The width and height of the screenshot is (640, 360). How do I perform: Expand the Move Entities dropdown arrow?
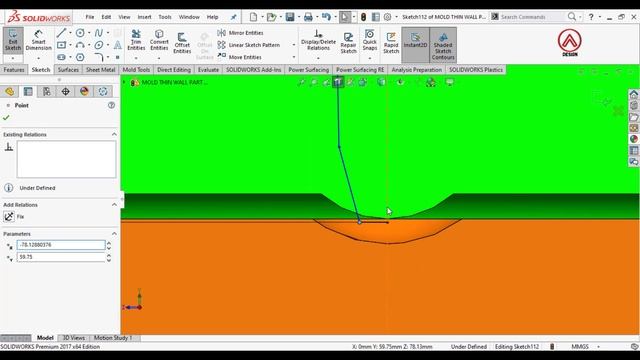[x=294, y=57]
